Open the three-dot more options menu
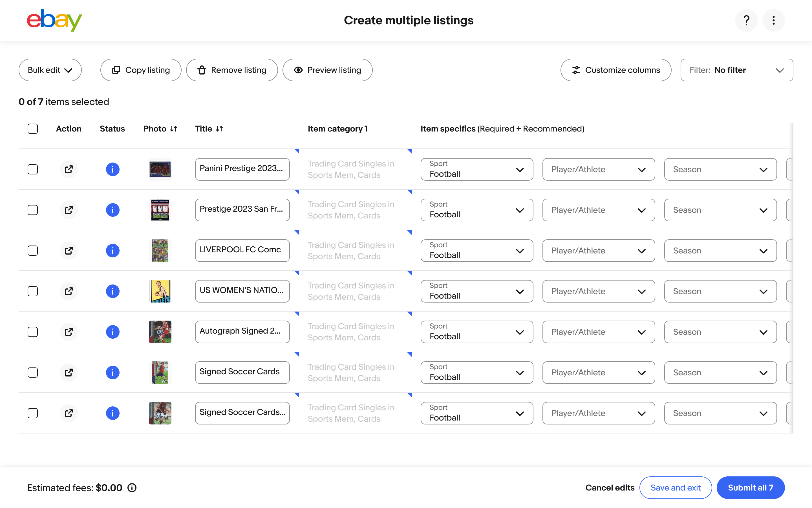 click(773, 20)
